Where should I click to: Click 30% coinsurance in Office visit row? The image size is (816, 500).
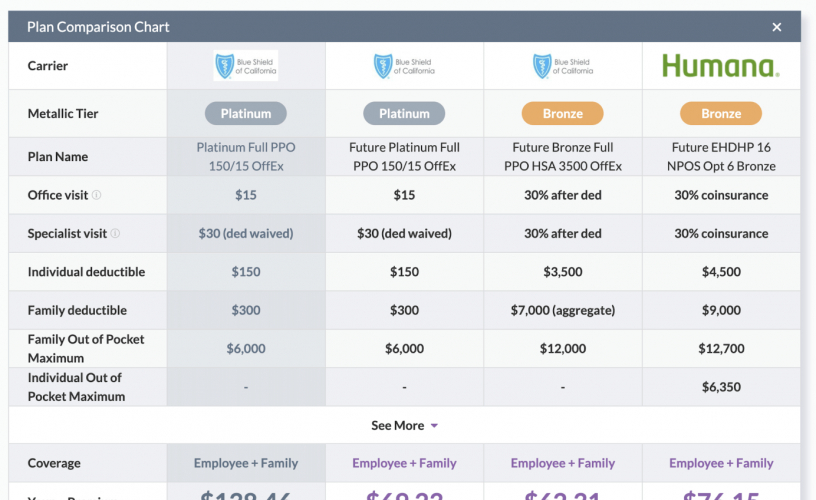tap(721, 195)
